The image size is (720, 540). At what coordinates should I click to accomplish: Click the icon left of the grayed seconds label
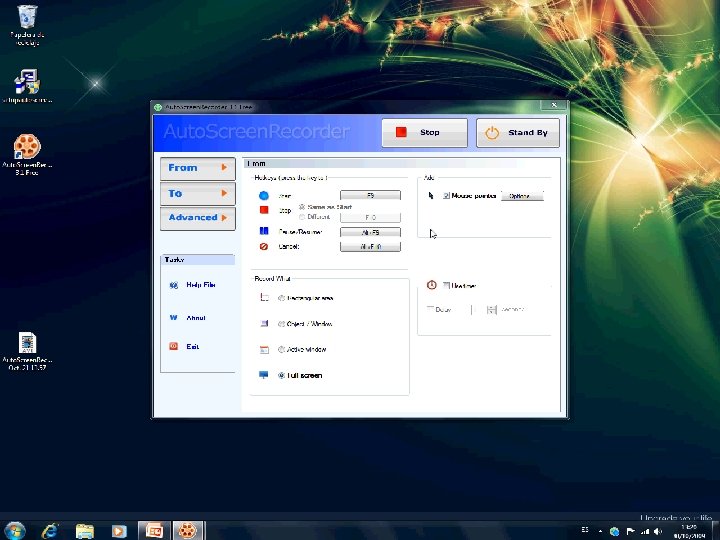[492, 310]
